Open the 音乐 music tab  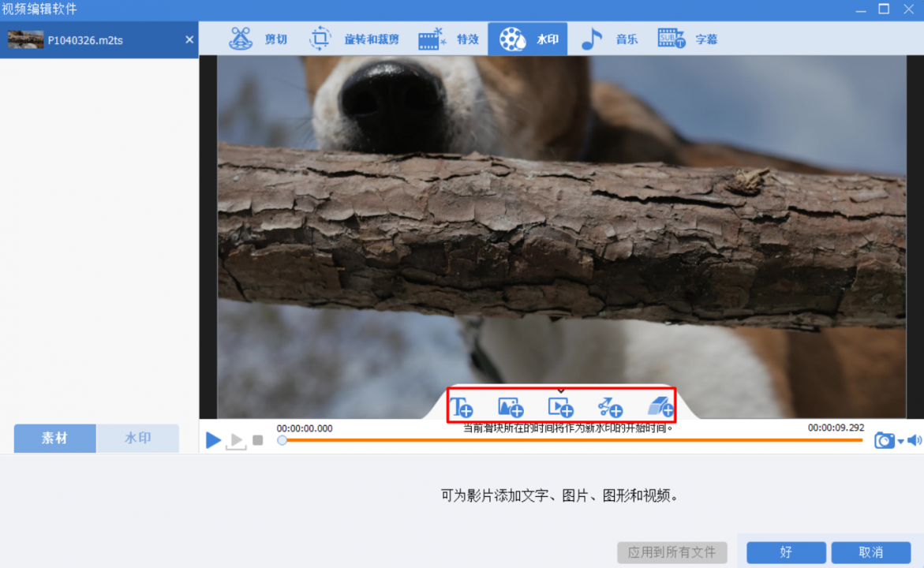tap(609, 39)
